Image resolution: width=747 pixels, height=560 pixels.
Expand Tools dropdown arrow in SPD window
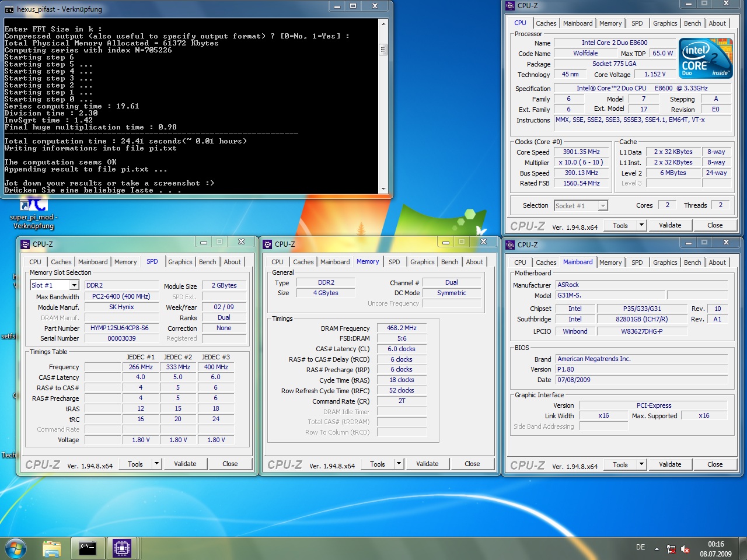[x=156, y=464]
